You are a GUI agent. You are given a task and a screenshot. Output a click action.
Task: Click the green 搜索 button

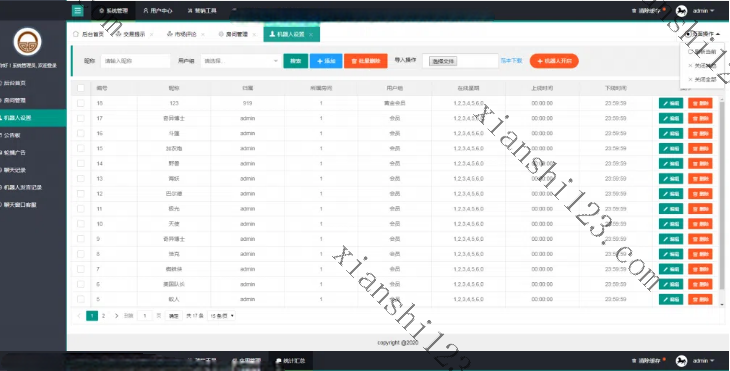point(296,61)
